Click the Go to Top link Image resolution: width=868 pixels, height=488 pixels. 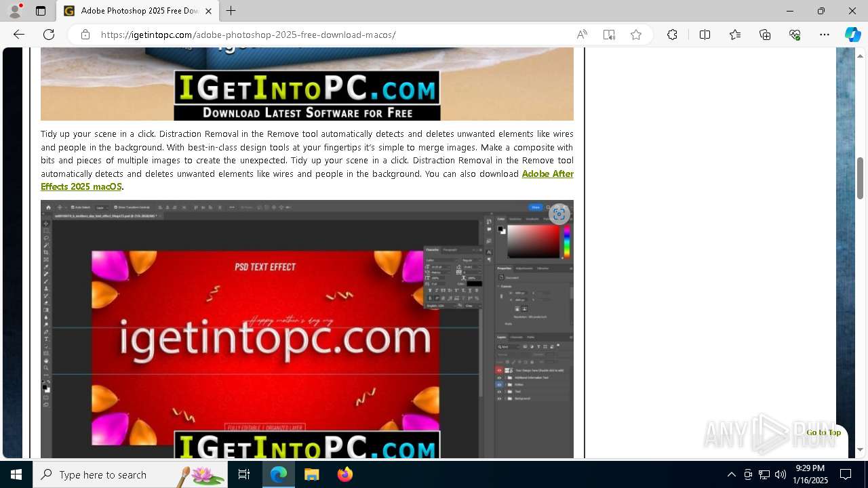[x=823, y=432]
